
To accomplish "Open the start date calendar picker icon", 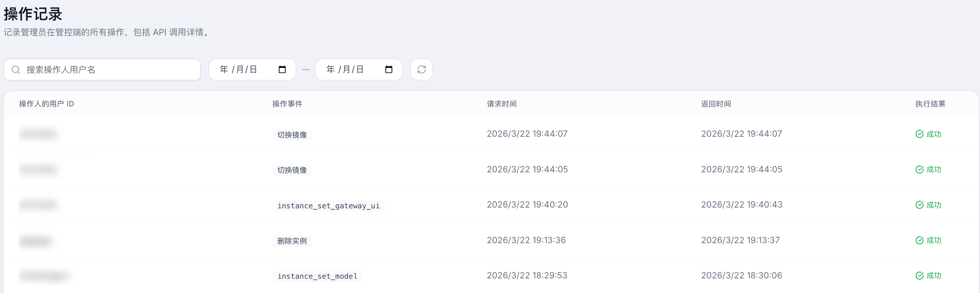I will (x=282, y=69).
